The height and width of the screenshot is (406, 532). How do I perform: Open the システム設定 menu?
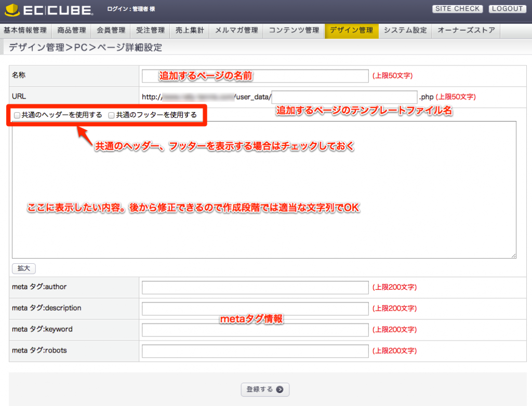point(405,31)
